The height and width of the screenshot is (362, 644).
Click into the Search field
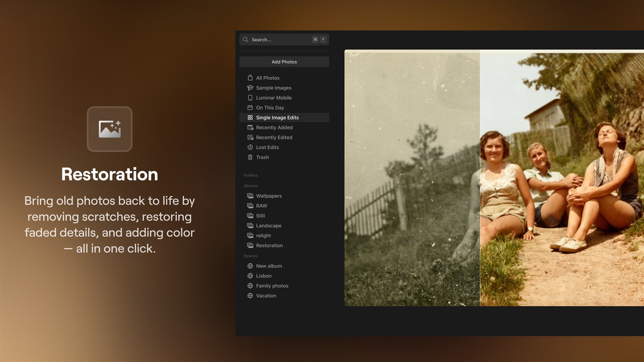click(284, 40)
